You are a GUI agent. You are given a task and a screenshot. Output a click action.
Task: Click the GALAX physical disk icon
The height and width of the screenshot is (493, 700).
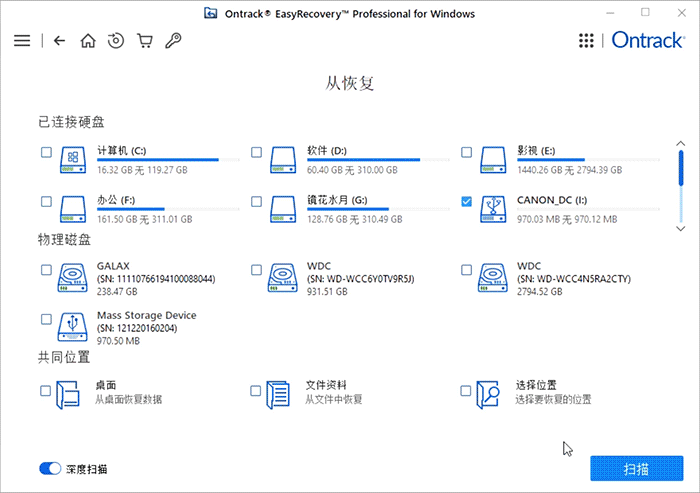pyautogui.click(x=72, y=277)
